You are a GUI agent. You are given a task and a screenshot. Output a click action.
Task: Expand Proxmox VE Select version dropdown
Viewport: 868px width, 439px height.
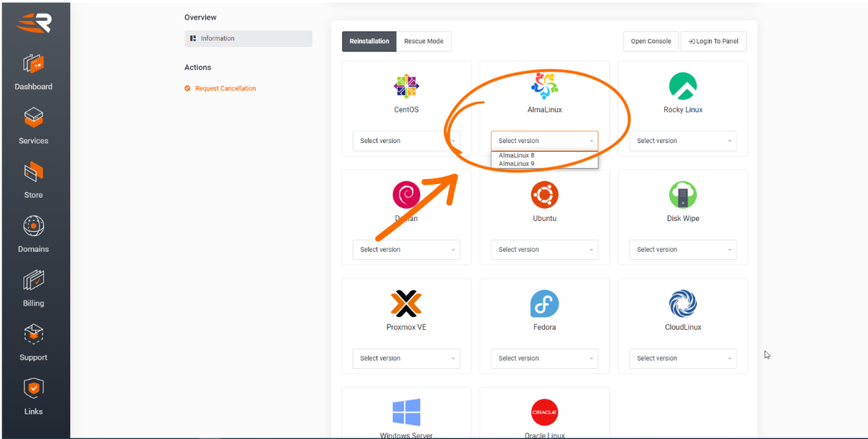(406, 358)
